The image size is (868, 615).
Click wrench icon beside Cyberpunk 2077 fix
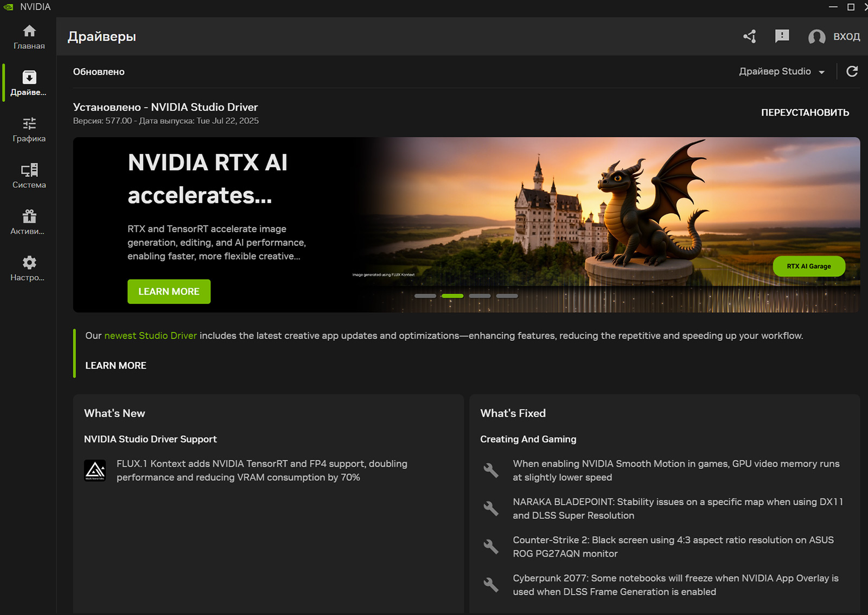[x=491, y=585]
